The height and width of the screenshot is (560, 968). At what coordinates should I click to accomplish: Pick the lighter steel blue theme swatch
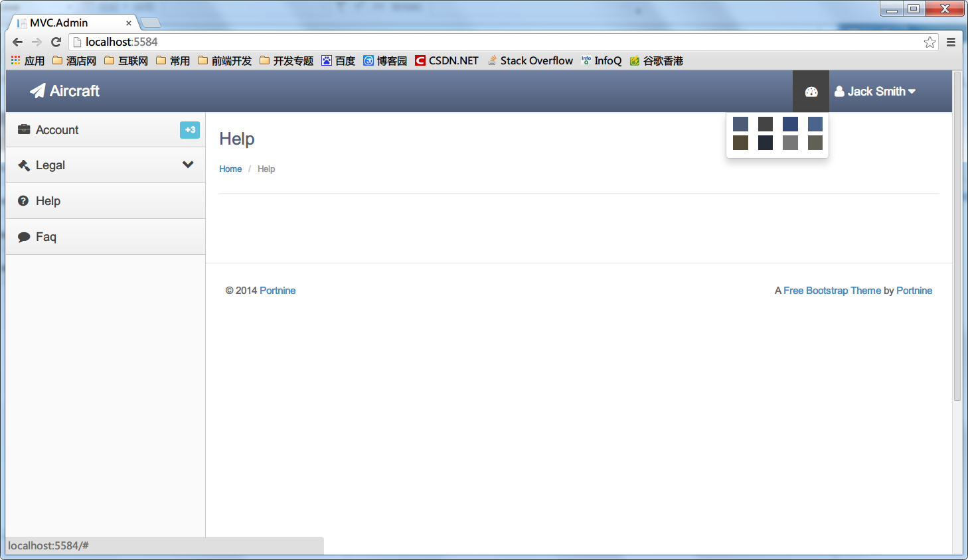pos(815,124)
